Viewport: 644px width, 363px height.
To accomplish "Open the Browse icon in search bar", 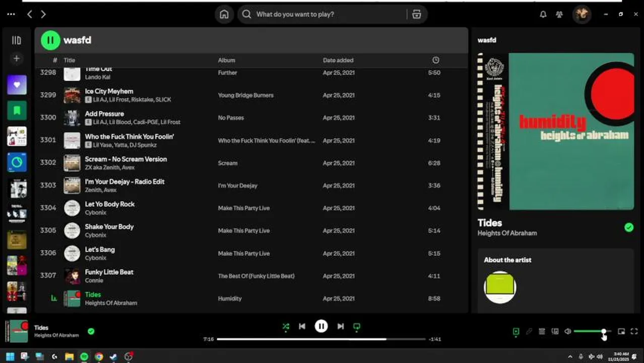I will [417, 14].
